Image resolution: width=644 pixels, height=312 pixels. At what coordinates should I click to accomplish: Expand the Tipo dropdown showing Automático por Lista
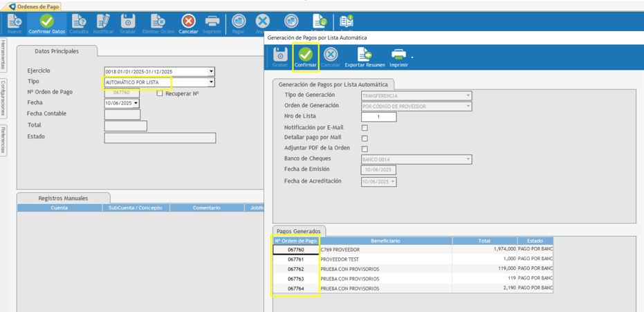pos(211,82)
